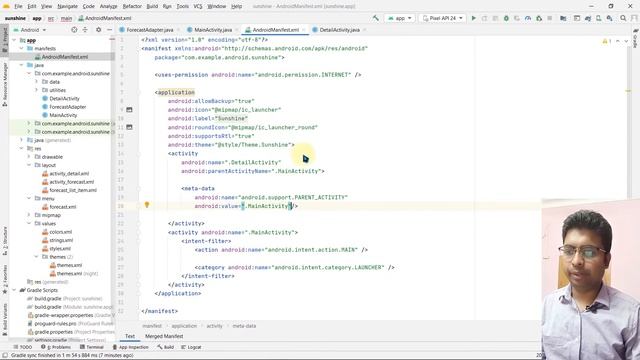The height and width of the screenshot is (360, 640).
Task: Click the Search Everywhere magnifier icon
Action: (623, 18)
